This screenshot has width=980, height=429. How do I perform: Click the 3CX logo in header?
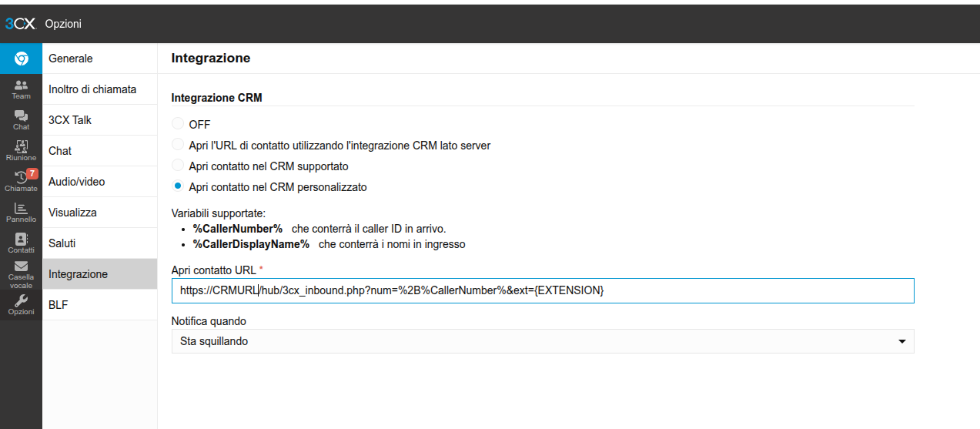pos(20,24)
